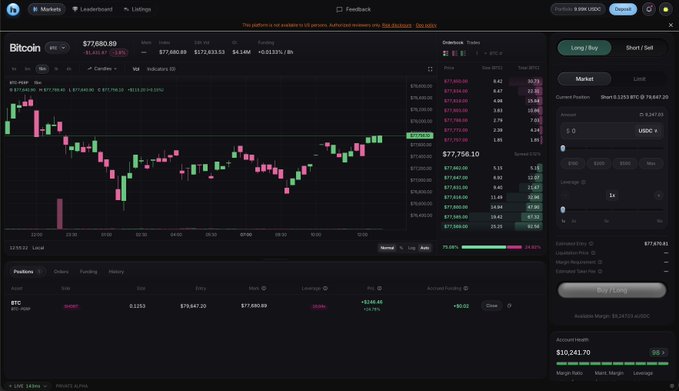This screenshot has width=679, height=391.
Task: Choose the Limit order type
Action: tap(639, 79)
